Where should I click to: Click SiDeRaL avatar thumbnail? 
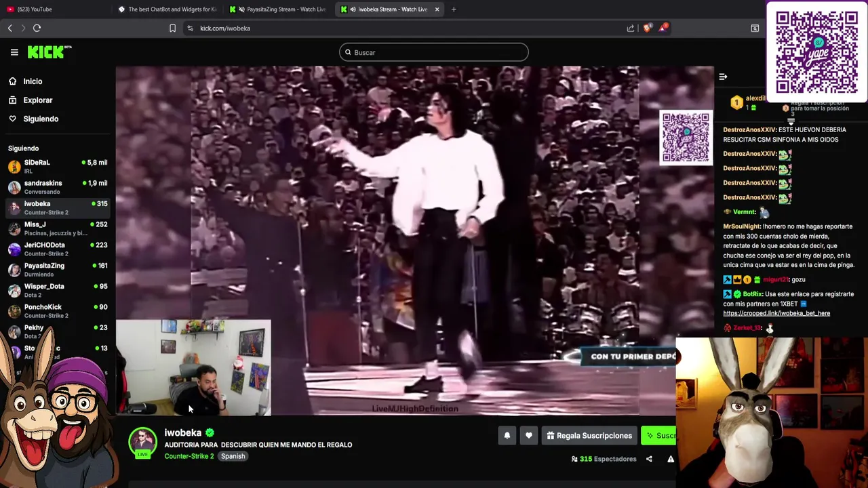(x=14, y=167)
